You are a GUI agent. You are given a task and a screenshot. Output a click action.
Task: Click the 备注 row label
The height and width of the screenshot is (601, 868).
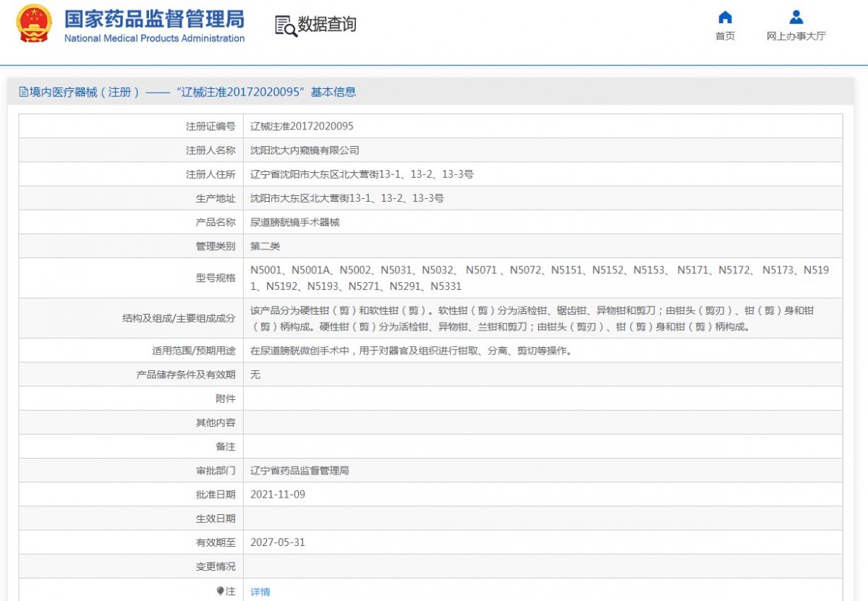226,447
